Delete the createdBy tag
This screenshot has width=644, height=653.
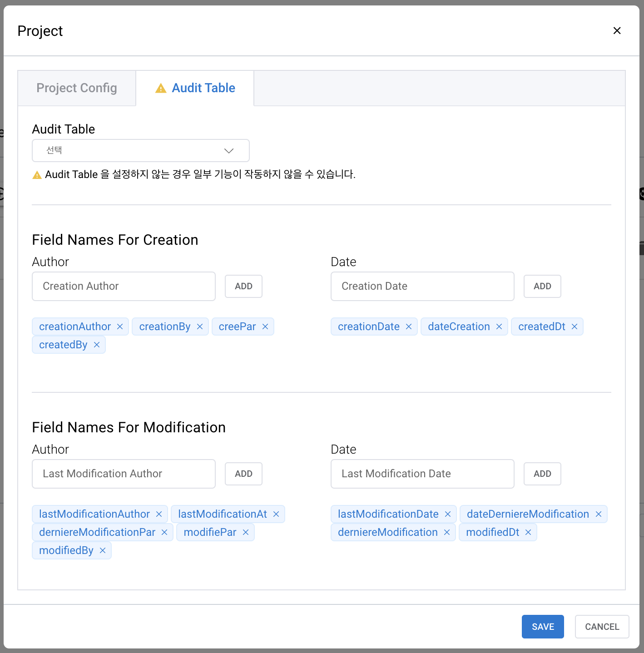[97, 345]
